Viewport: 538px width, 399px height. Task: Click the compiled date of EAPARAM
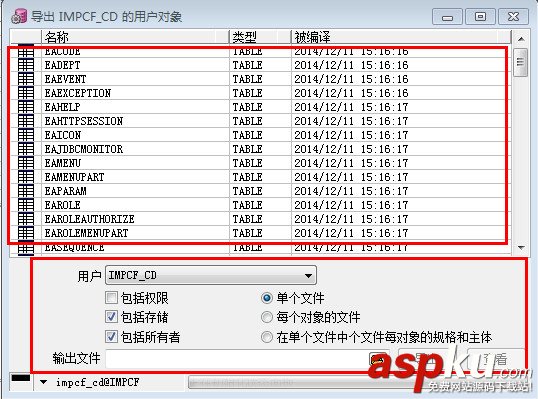point(351,191)
